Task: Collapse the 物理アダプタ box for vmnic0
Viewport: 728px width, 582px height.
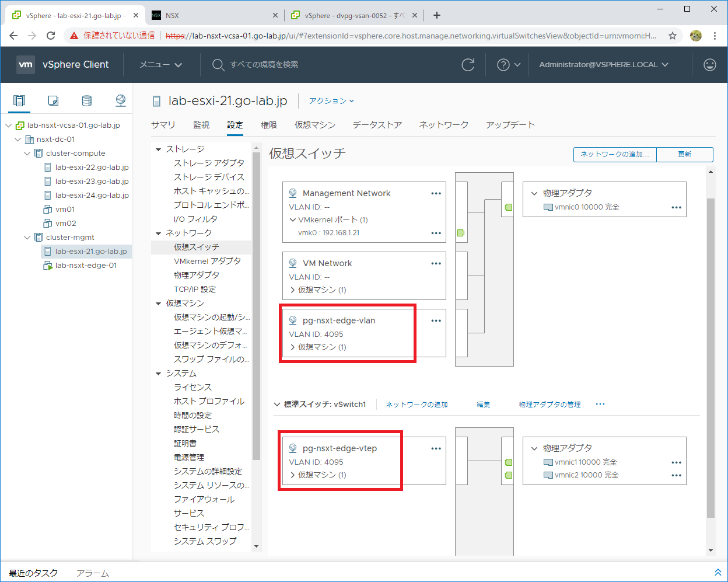Action: pyautogui.click(x=534, y=193)
